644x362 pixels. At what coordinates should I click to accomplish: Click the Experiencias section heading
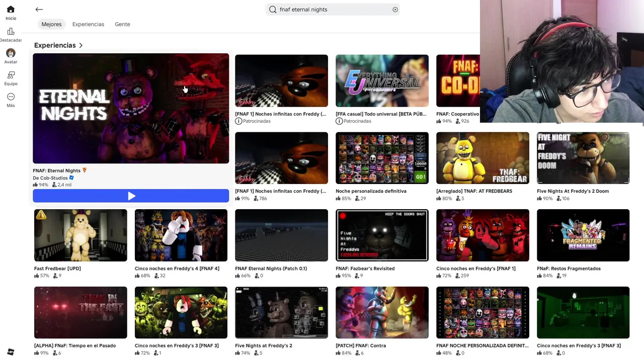55,45
